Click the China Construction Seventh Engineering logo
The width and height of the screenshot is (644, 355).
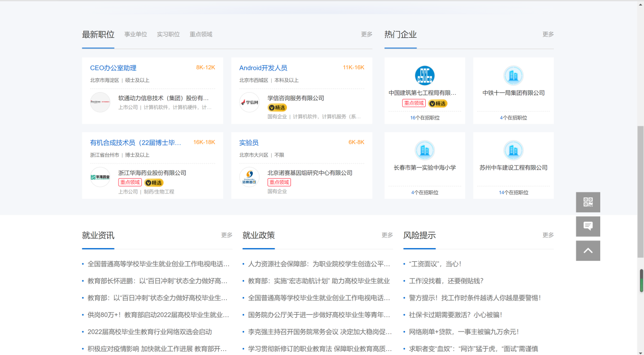coord(424,75)
